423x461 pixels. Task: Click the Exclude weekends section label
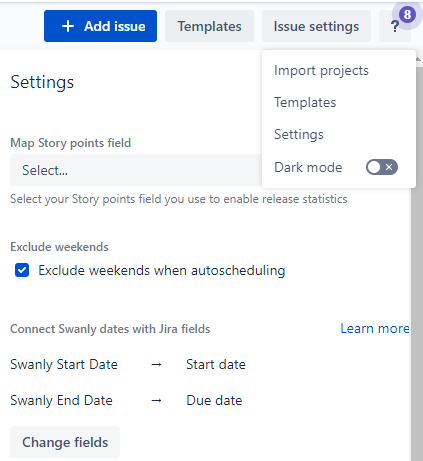pyautogui.click(x=59, y=247)
